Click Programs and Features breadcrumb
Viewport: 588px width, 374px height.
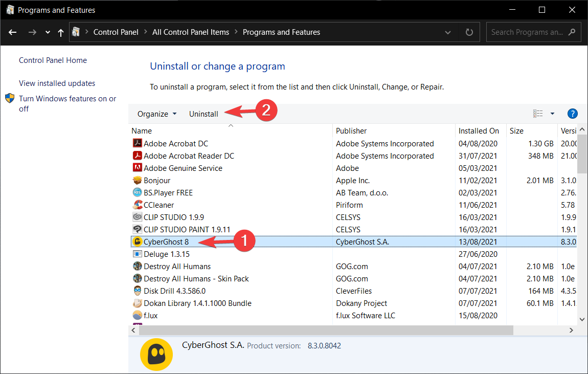tap(281, 32)
